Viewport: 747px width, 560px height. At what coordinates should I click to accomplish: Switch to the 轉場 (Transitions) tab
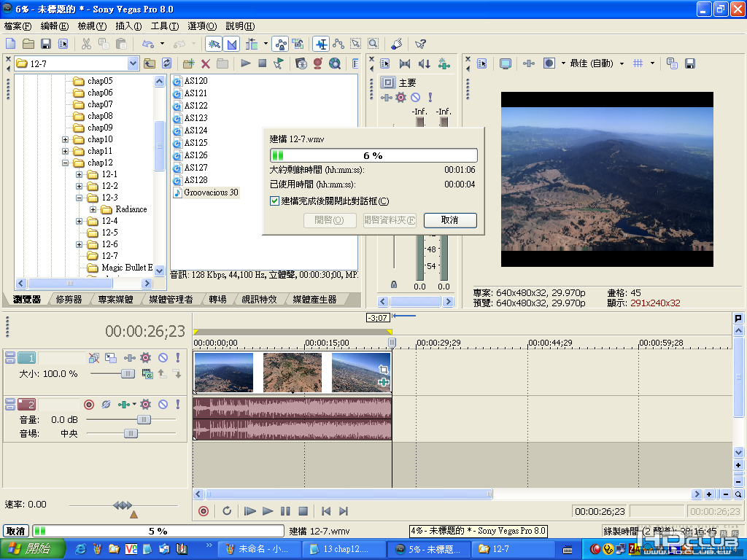click(x=217, y=299)
